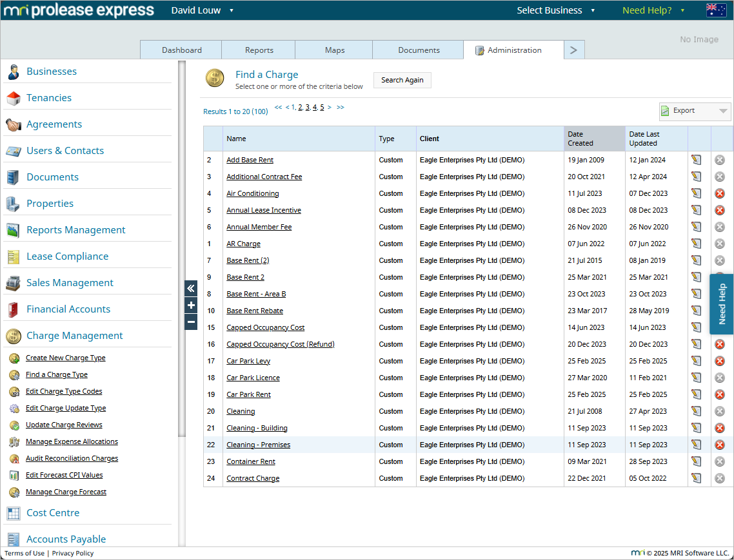734x560 pixels.
Task: Click the Charge Management coin icon
Action: click(14, 336)
